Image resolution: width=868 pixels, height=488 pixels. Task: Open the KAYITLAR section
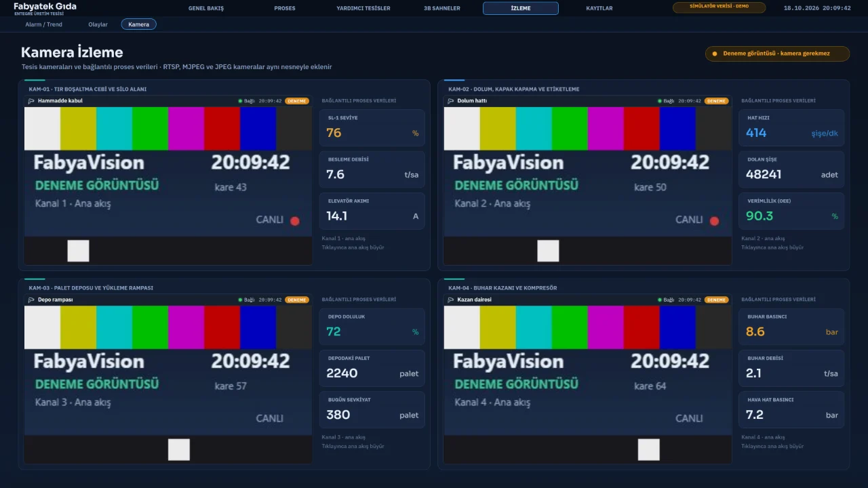click(599, 8)
